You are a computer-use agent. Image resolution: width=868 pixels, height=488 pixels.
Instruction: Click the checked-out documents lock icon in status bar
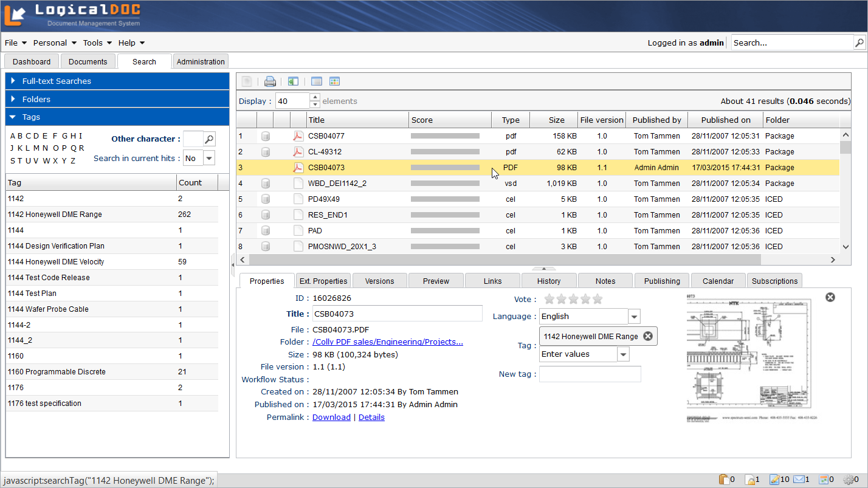pos(750,479)
